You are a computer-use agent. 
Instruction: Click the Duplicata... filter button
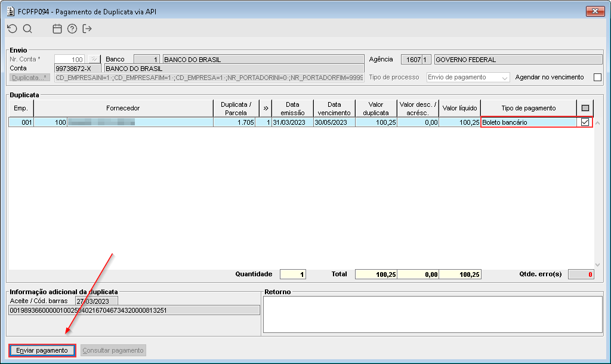(30, 78)
